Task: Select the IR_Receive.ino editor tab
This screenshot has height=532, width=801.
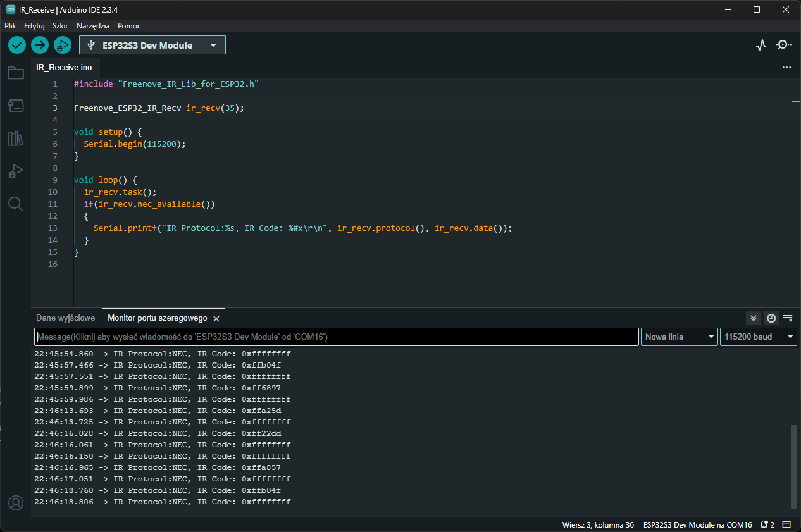Action: (65, 67)
